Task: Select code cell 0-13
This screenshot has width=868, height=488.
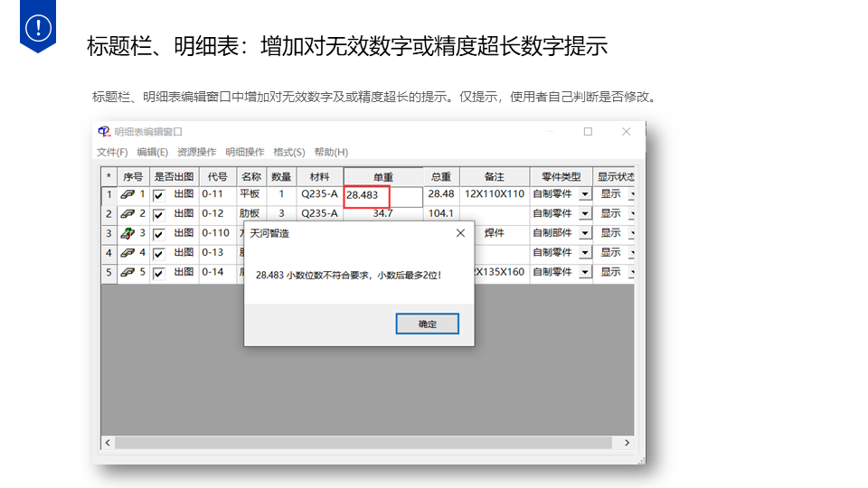Action: point(218,253)
